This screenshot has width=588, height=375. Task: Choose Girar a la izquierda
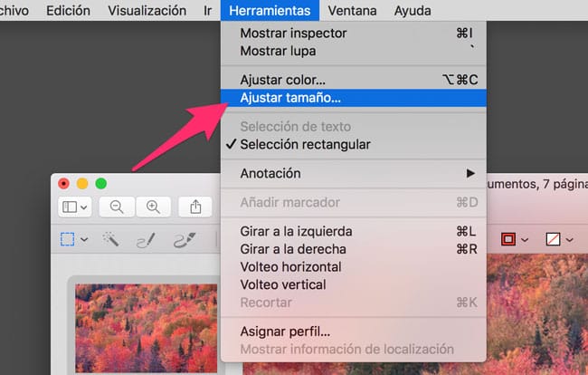pyautogui.click(x=353, y=231)
